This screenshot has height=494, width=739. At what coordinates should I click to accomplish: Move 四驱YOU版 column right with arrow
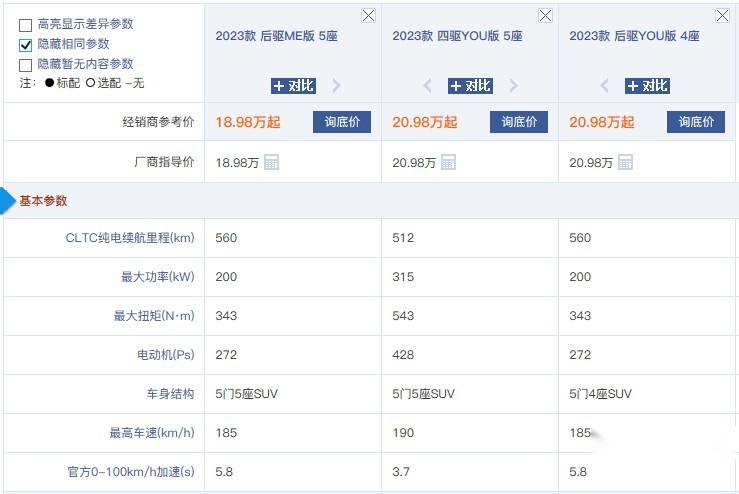[513, 86]
